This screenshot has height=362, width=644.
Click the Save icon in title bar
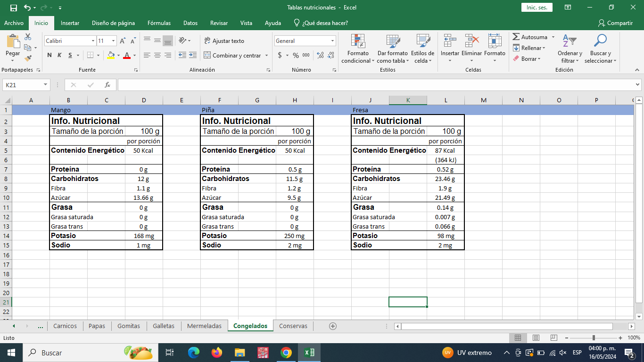coord(13,8)
